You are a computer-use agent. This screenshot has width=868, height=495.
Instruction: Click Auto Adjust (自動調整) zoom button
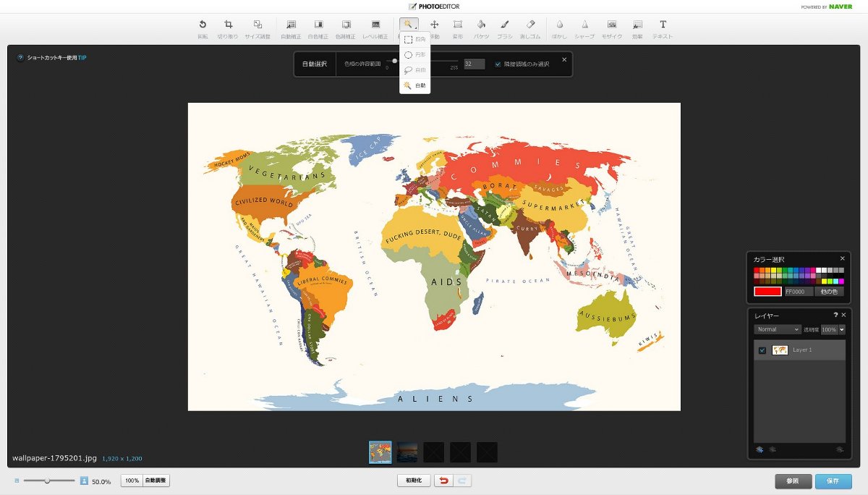[x=156, y=481]
